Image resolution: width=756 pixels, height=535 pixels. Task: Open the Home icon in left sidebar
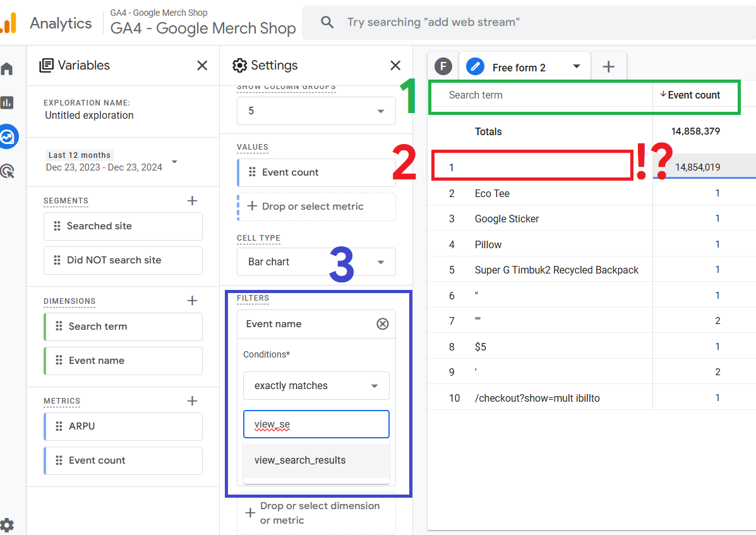point(7,68)
